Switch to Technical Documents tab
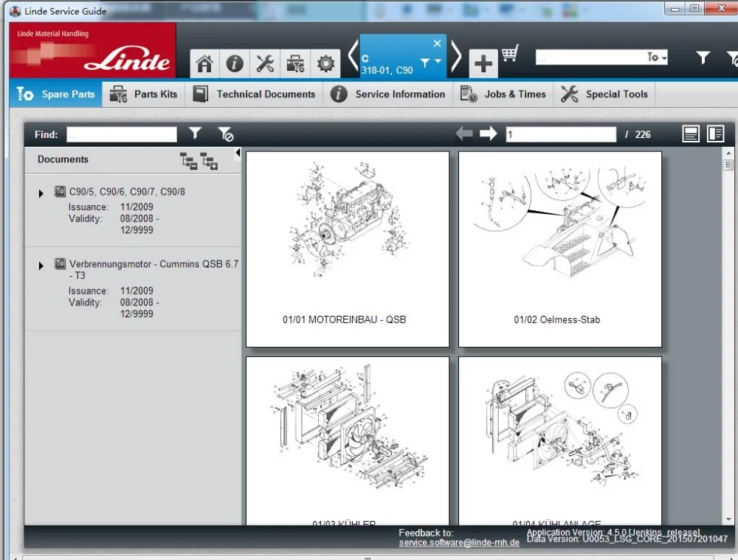This screenshot has width=738, height=560. point(254,94)
